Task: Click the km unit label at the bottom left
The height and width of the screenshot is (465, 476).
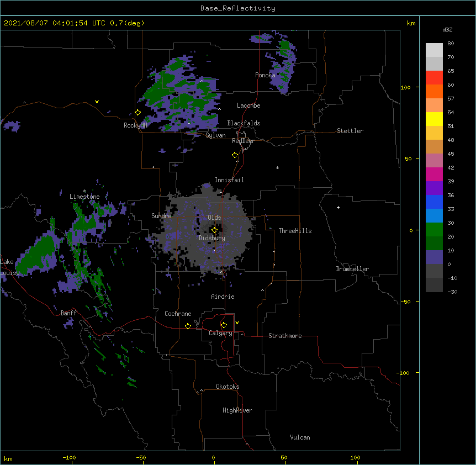Action: click(8, 458)
